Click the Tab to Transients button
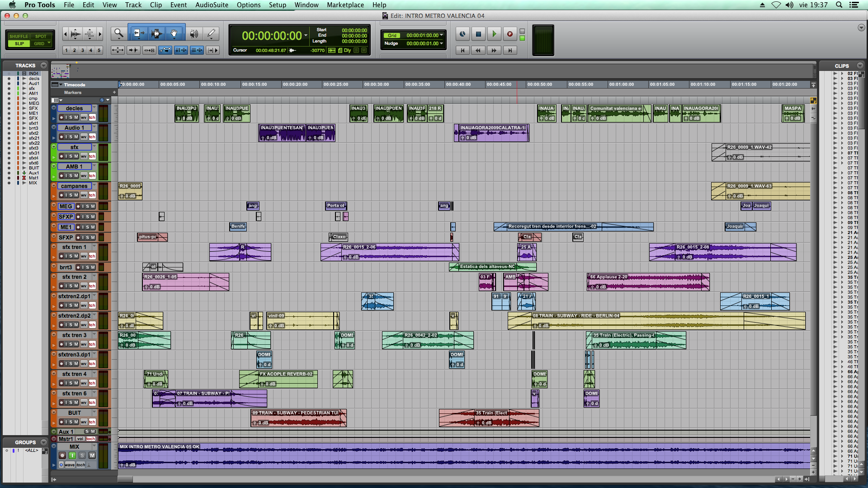The width and height of the screenshot is (868, 488). [134, 50]
